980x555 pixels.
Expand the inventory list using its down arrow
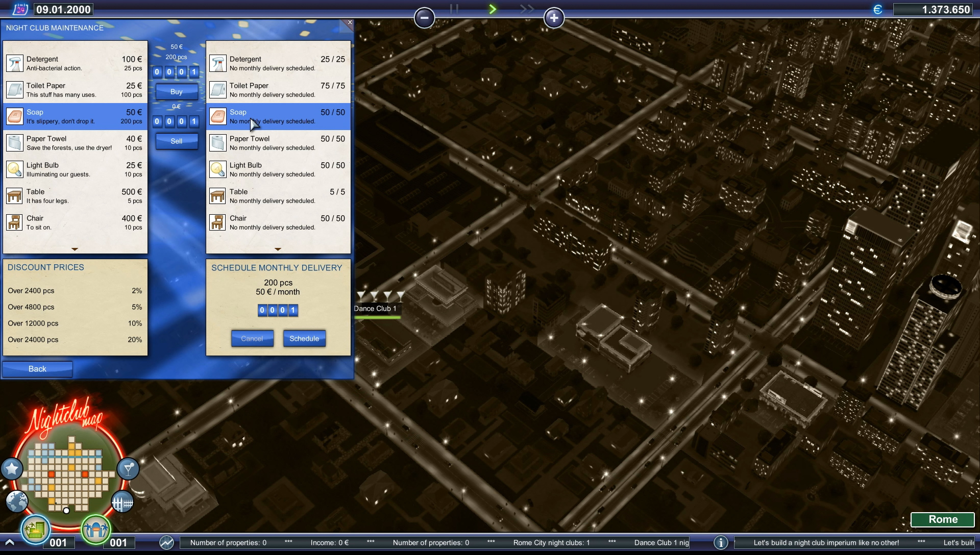[278, 249]
